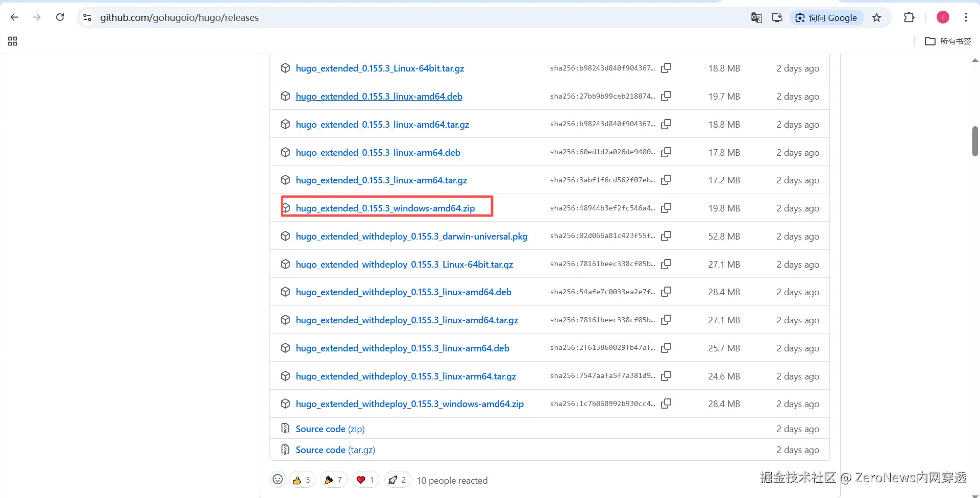Toggle the thumbs up reaction
The height and width of the screenshot is (498, 980).
click(302, 480)
